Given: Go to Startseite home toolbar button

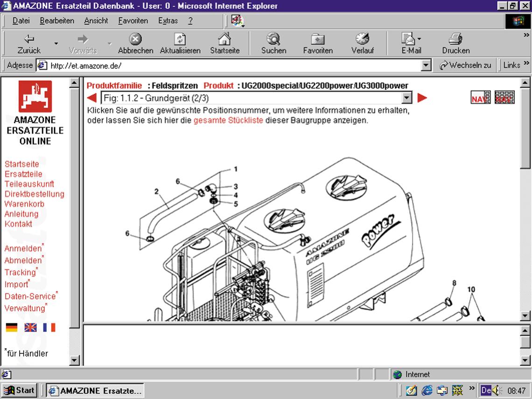Looking at the screenshot, I should pyautogui.click(x=224, y=44).
